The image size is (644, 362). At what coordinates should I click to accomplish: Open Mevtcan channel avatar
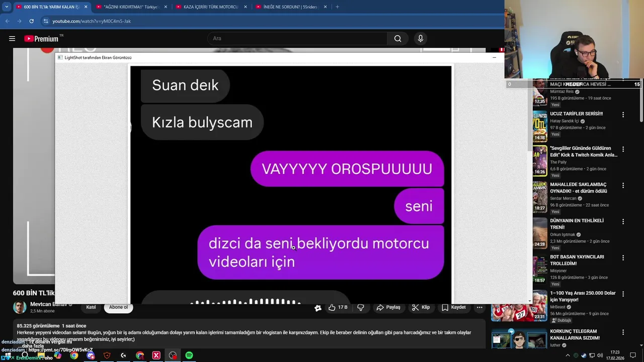[20, 307]
